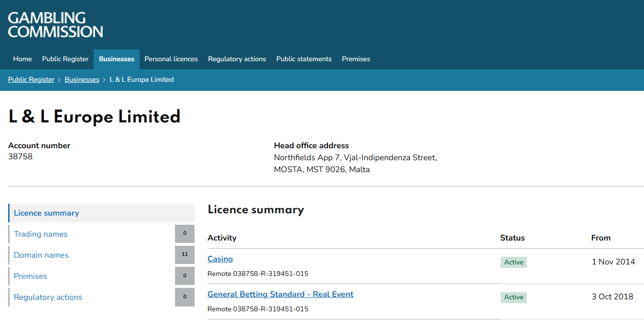
Task: Click the MOSTA, MST 9026, Malta address line
Action: 322,169
